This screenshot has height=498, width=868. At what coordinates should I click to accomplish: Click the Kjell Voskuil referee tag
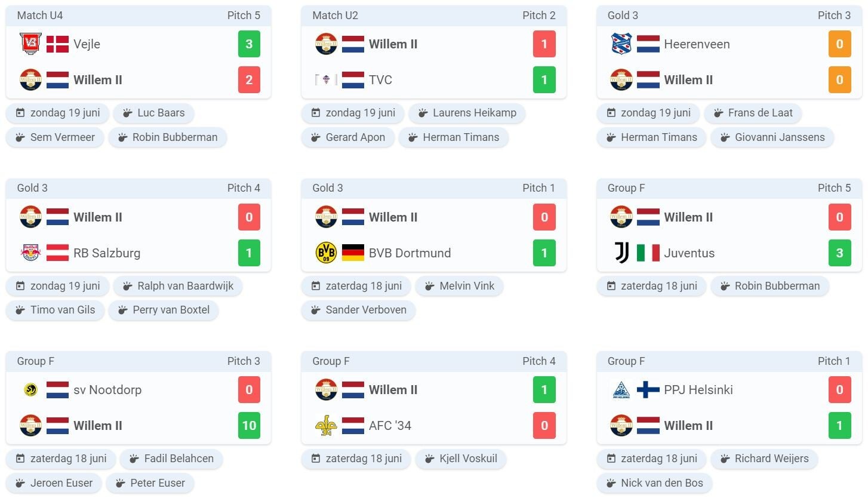(460, 459)
